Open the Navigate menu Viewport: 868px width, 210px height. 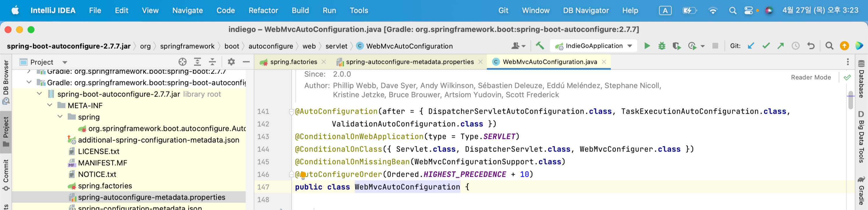187,10
